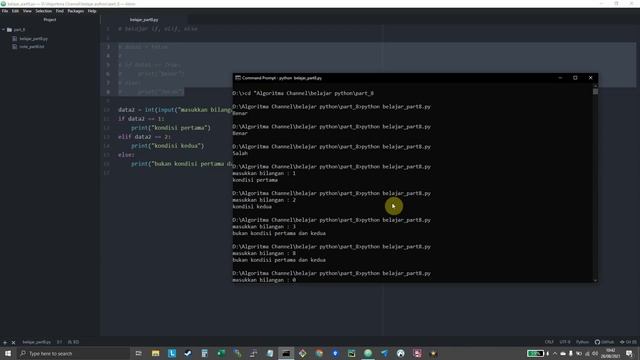Open the blue L app on taskbar

tap(172, 353)
